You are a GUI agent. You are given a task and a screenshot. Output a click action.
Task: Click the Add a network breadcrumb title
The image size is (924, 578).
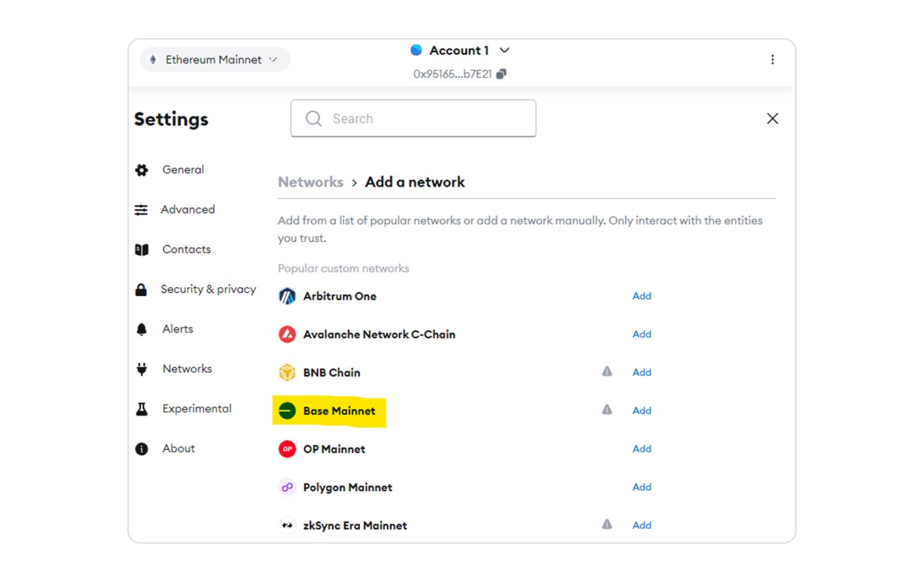click(415, 182)
